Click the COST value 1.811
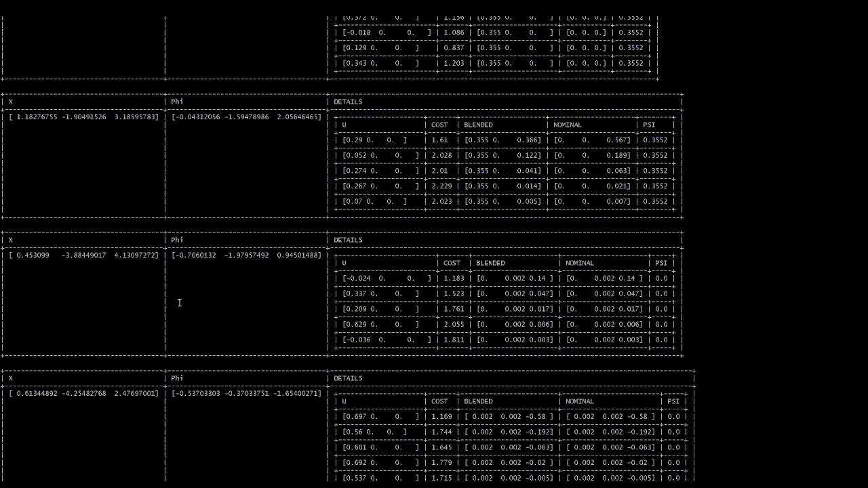 pos(454,340)
